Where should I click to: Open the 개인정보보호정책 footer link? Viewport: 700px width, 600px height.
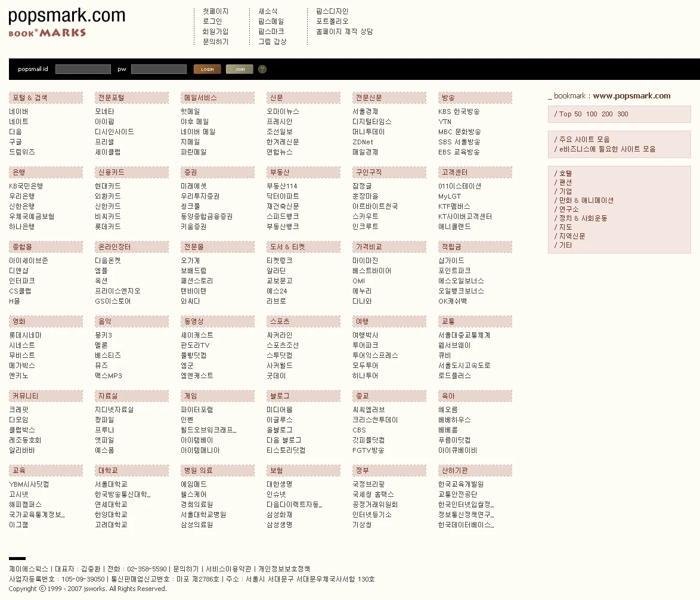(284, 569)
